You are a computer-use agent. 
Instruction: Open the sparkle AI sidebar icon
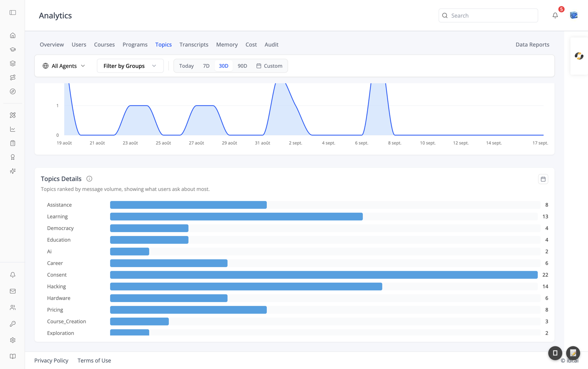pyautogui.click(x=13, y=171)
